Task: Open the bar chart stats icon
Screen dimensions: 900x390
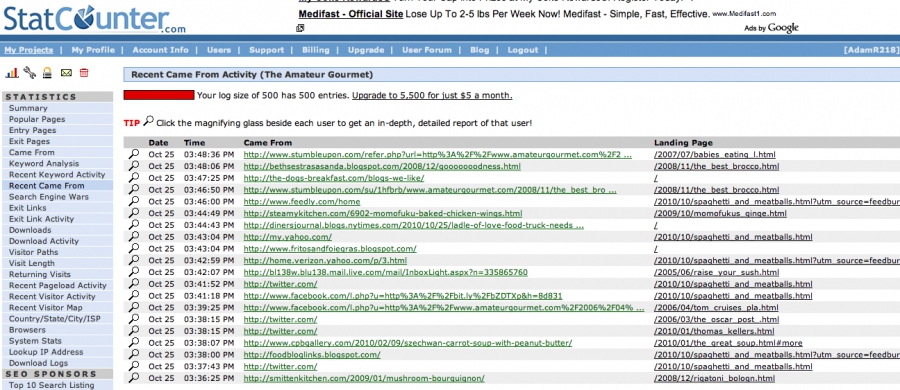Action: tap(12, 73)
